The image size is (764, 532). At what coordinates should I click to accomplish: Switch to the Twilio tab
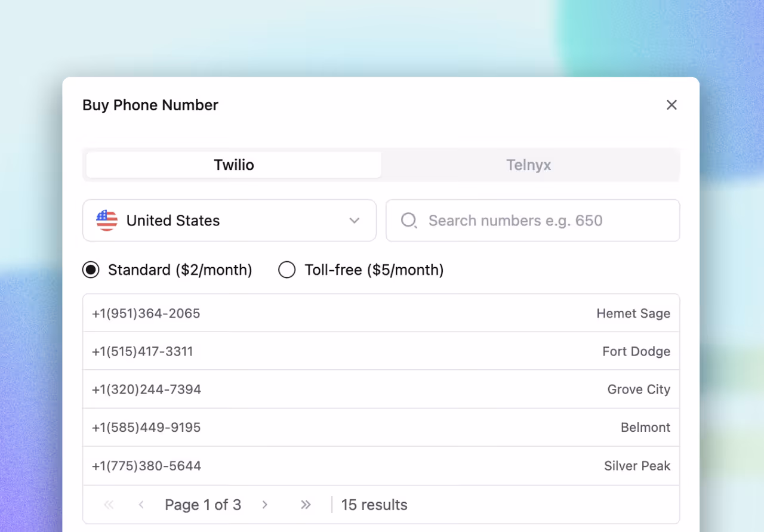(234, 165)
